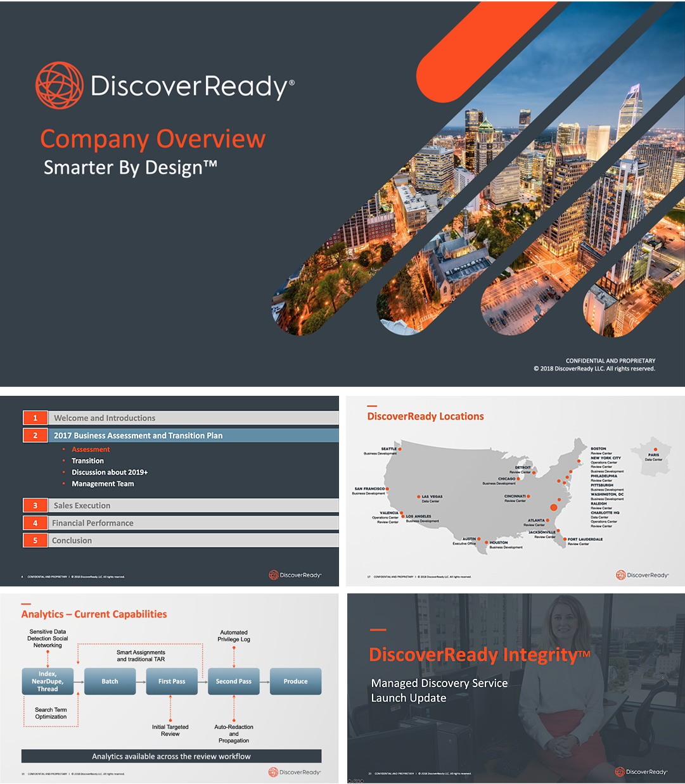Click the Detroit review center marker
The image size is (685, 784).
(x=534, y=473)
